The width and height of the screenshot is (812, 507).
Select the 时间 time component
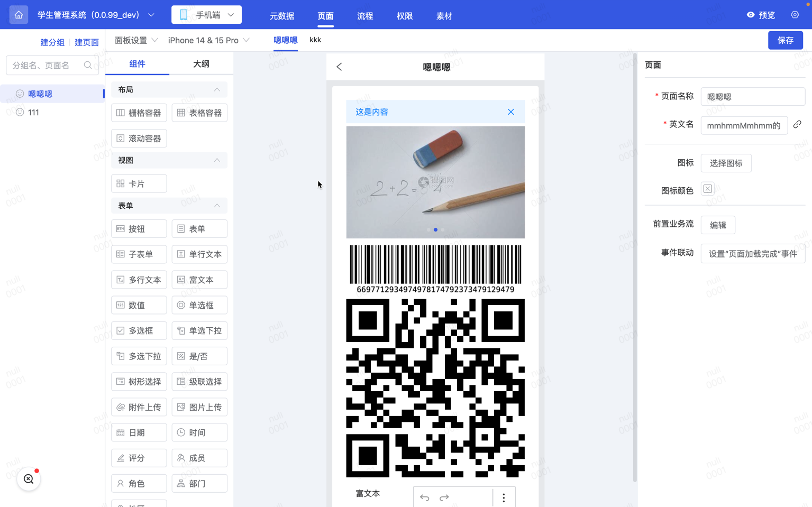pos(199,432)
